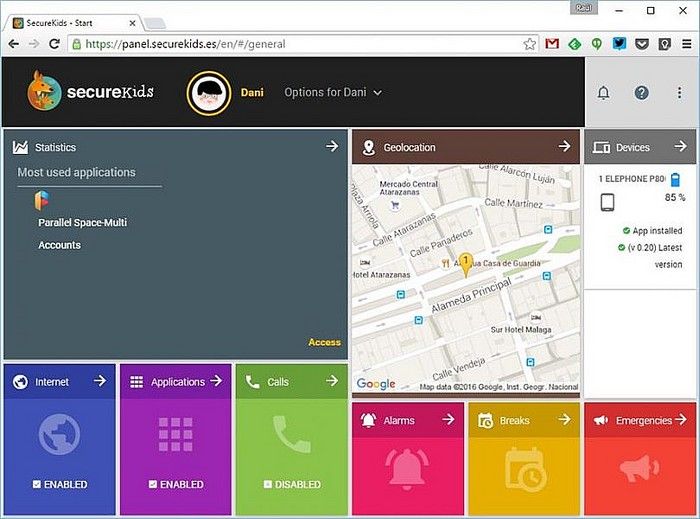Click the Access link in Statistics
Image resolution: width=700 pixels, height=519 pixels.
pos(324,342)
